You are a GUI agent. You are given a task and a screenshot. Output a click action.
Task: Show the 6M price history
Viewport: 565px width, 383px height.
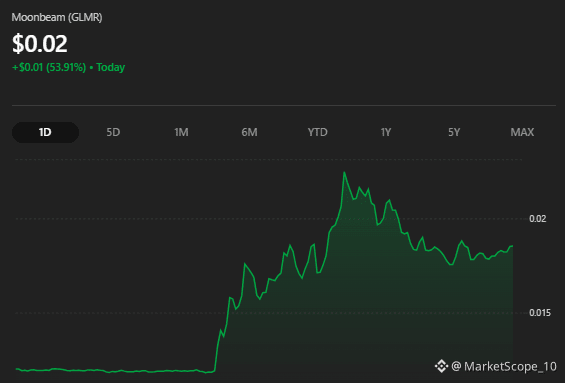[x=249, y=133]
